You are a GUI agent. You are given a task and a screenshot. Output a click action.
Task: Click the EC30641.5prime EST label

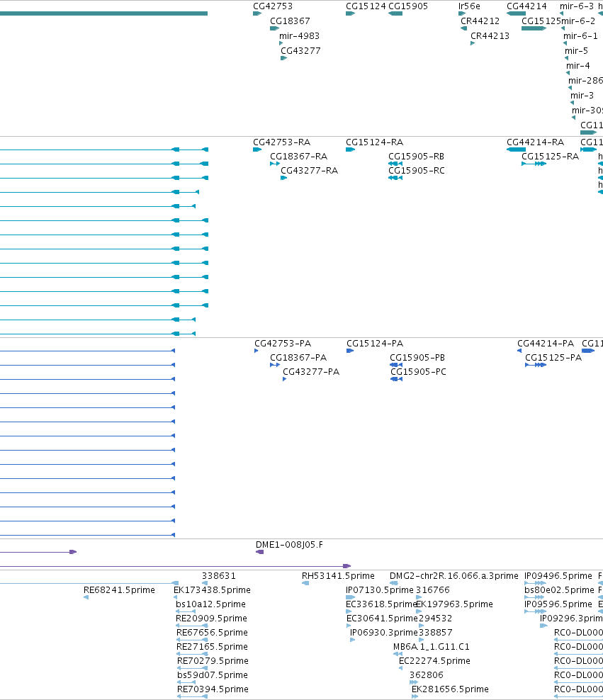coord(382,619)
